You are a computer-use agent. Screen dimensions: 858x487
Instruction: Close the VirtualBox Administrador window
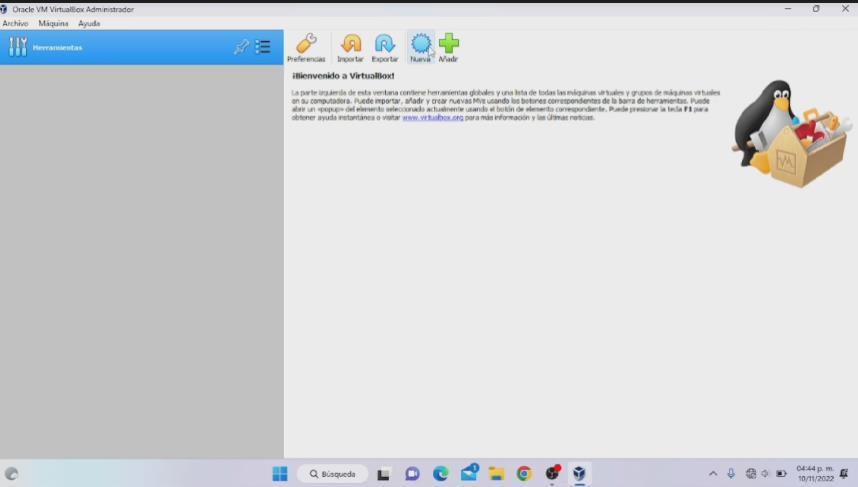[x=845, y=9]
